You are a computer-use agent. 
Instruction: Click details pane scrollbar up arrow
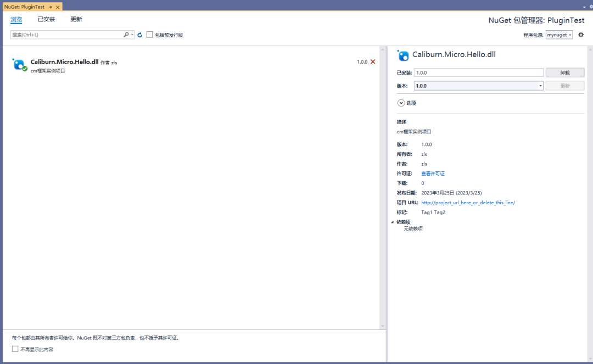tap(590, 49)
